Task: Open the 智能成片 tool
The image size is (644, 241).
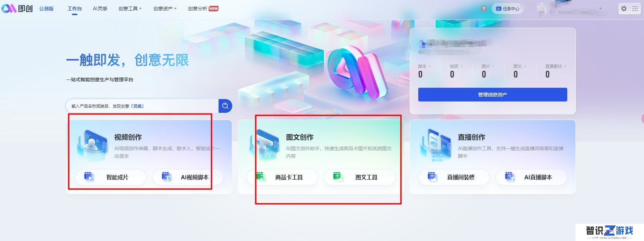Action: pyautogui.click(x=111, y=177)
